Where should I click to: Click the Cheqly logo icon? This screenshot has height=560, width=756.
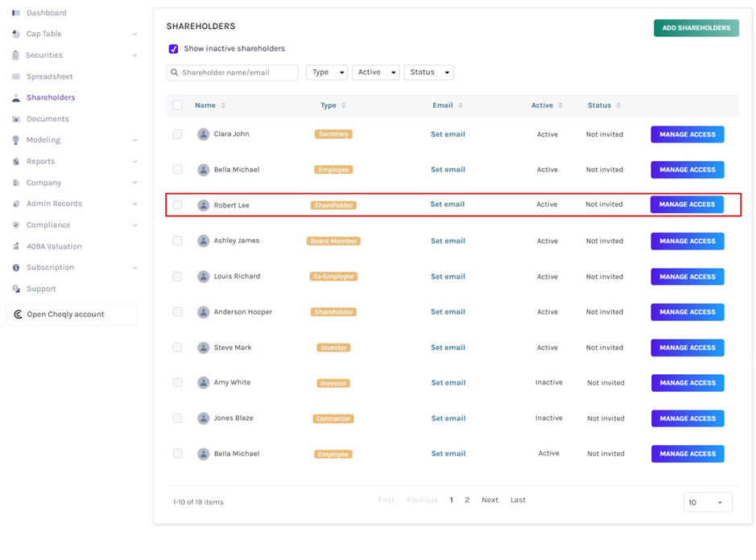click(x=19, y=315)
